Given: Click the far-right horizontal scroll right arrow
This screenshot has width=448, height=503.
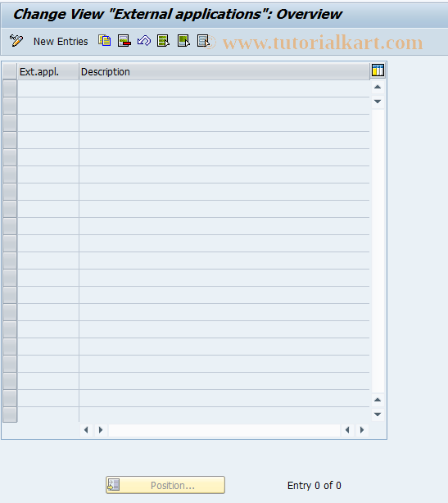Looking at the screenshot, I should 362,430.
